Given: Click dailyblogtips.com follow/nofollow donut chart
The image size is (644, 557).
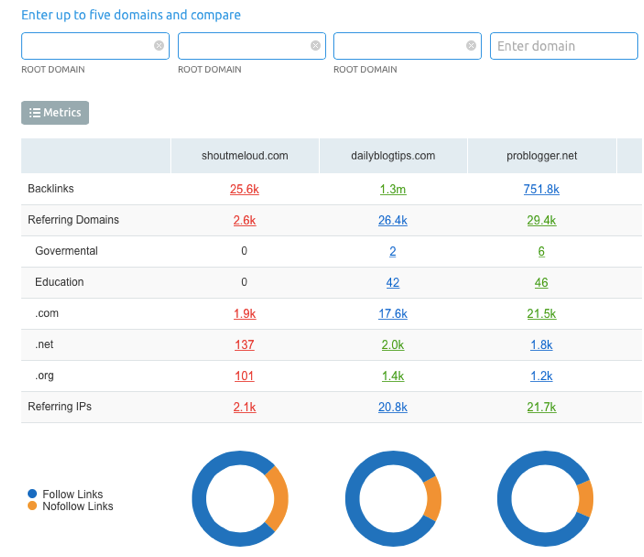Looking at the screenshot, I should point(393,499).
